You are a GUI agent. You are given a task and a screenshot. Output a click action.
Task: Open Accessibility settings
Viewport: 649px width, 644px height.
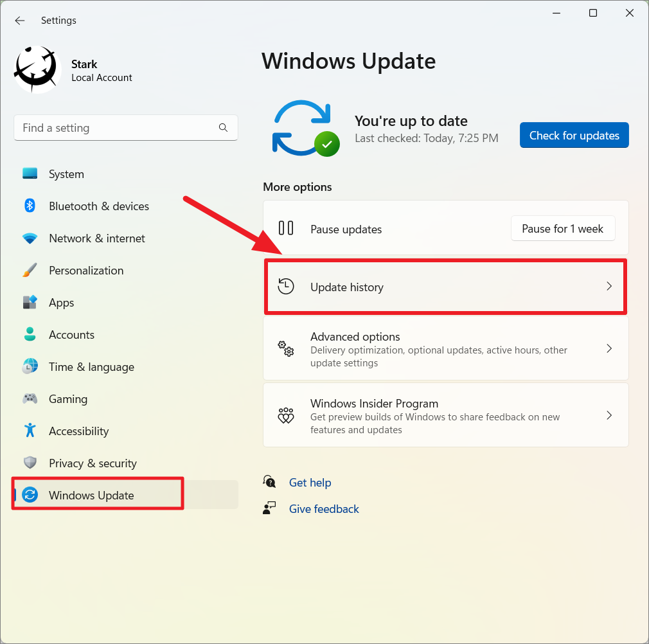126,431
